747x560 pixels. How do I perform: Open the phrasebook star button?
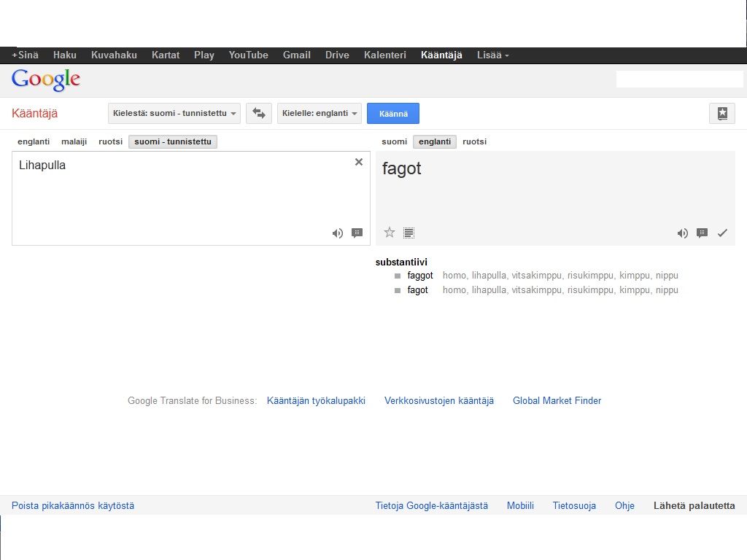721,113
